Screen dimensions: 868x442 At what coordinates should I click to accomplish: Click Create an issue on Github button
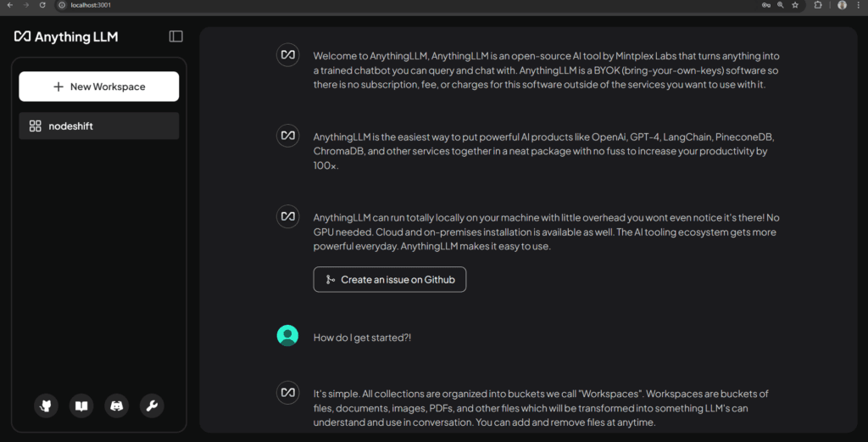(390, 280)
